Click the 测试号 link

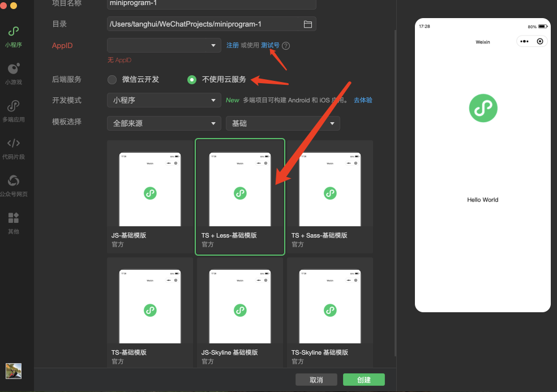pyautogui.click(x=270, y=45)
